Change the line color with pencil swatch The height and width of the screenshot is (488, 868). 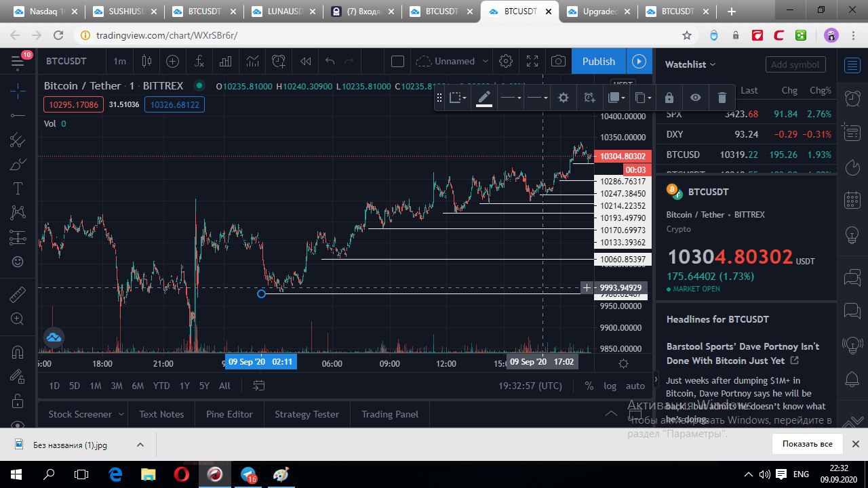coord(484,98)
